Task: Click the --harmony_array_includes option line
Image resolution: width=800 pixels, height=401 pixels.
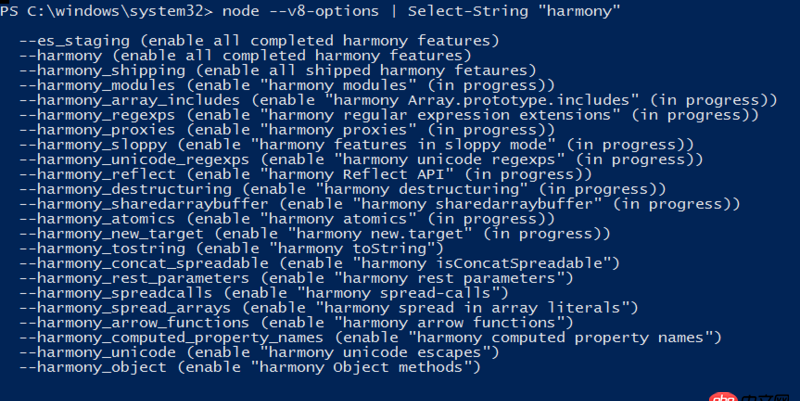Action: coord(398,100)
